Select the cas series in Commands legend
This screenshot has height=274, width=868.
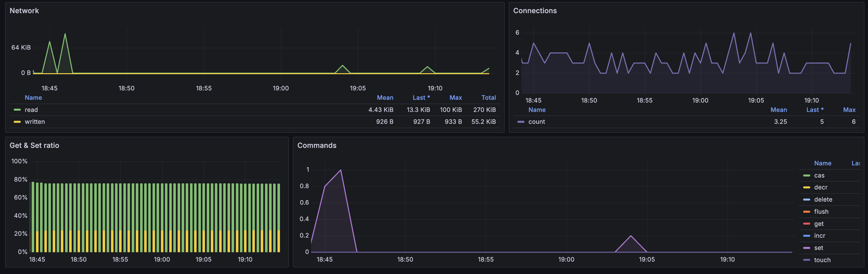pyautogui.click(x=819, y=175)
